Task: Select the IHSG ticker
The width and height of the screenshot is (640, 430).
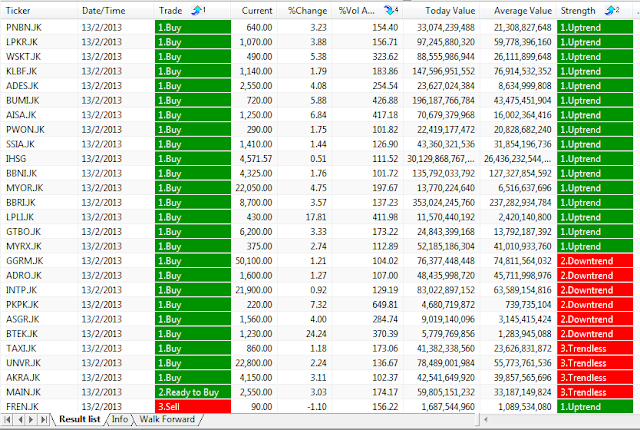Action: [x=16, y=159]
